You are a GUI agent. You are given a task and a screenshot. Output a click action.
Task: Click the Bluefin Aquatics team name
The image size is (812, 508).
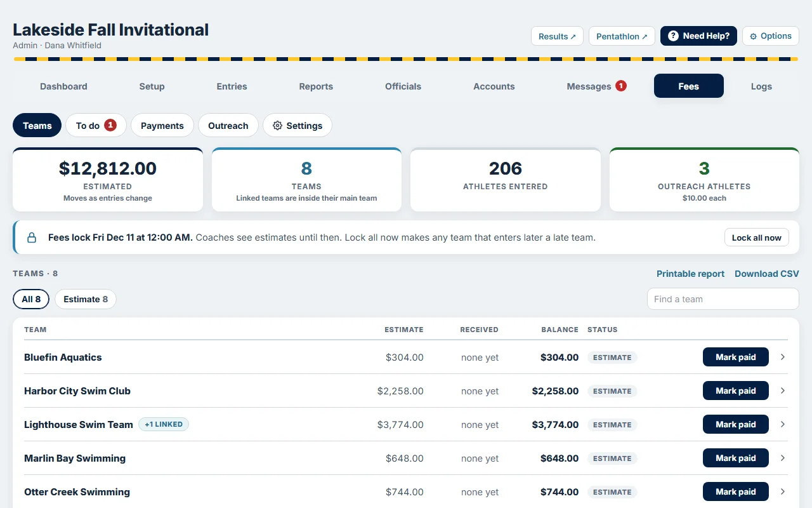pyautogui.click(x=63, y=358)
